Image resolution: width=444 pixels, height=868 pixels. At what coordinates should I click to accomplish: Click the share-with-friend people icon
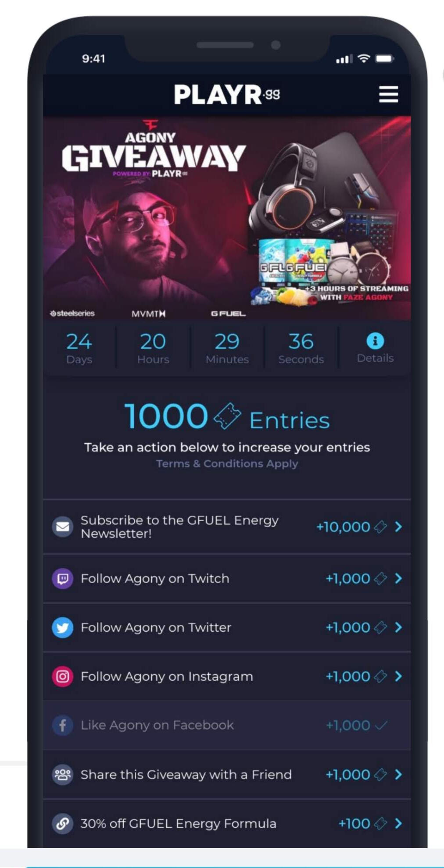[63, 775]
